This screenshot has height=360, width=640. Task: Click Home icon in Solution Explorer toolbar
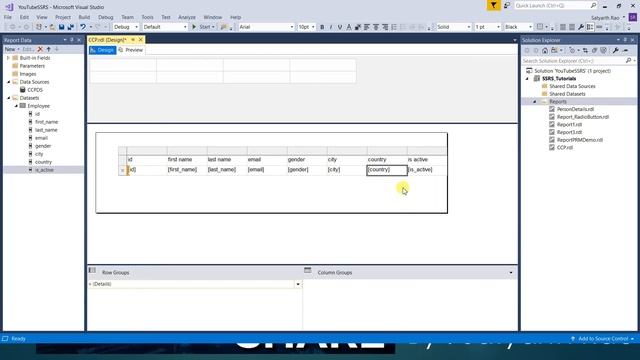click(x=545, y=50)
